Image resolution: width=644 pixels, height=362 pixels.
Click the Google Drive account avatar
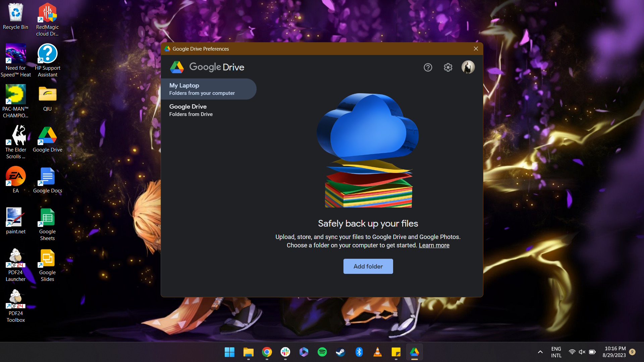pyautogui.click(x=468, y=67)
